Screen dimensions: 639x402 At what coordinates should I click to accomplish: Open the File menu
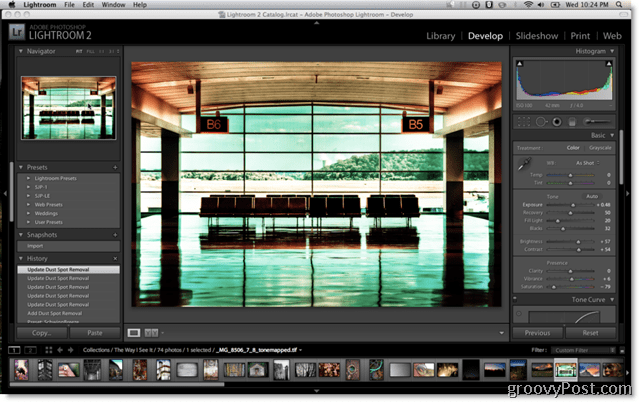[x=69, y=4]
